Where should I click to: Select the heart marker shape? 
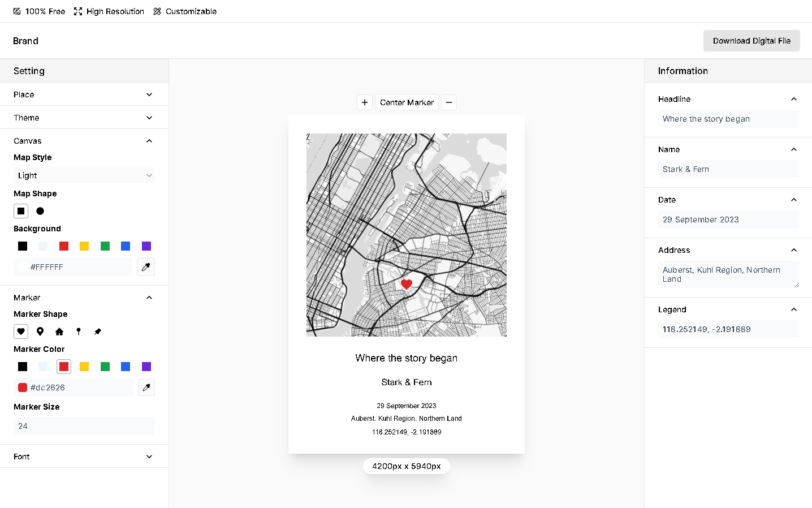21,331
